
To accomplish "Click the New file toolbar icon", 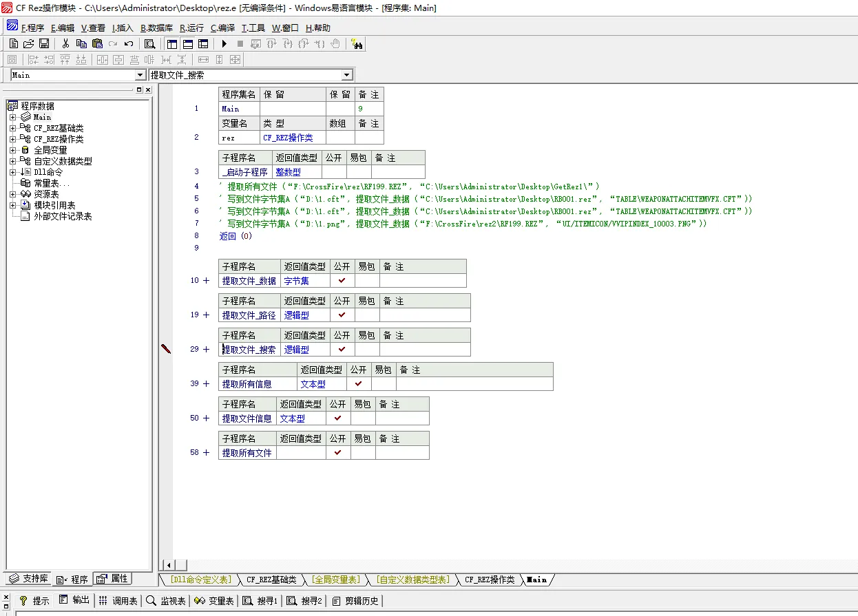I will (13, 43).
